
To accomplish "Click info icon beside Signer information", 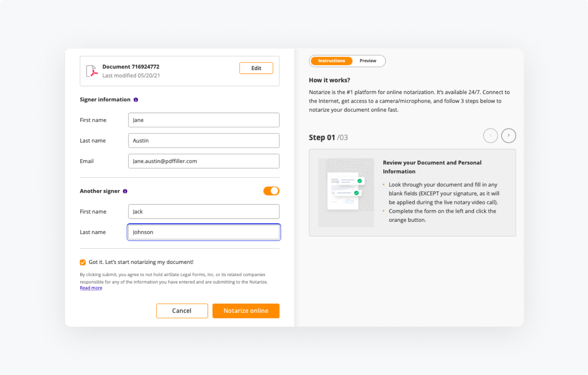I will point(136,100).
